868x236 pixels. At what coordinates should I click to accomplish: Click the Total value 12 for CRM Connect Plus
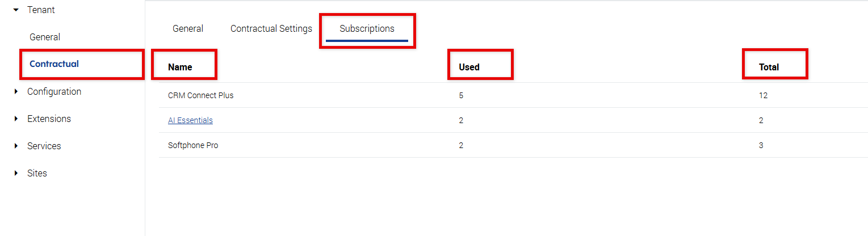coord(763,95)
